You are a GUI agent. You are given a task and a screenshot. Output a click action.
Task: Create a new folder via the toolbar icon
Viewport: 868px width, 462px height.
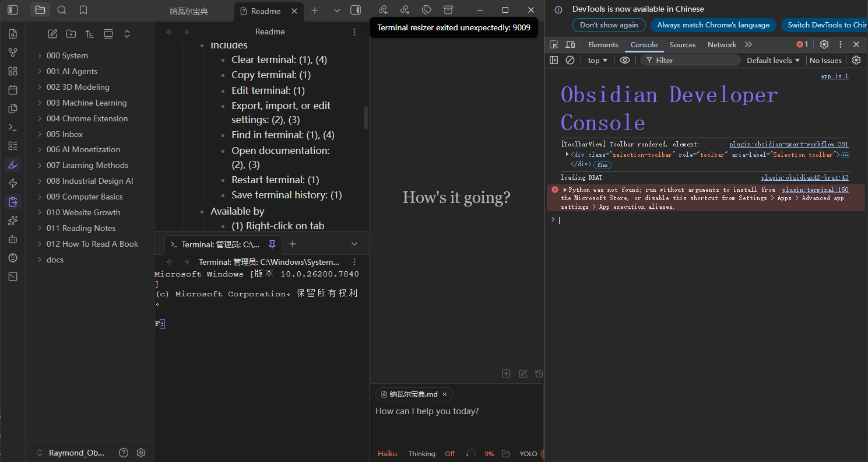(x=71, y=34)
